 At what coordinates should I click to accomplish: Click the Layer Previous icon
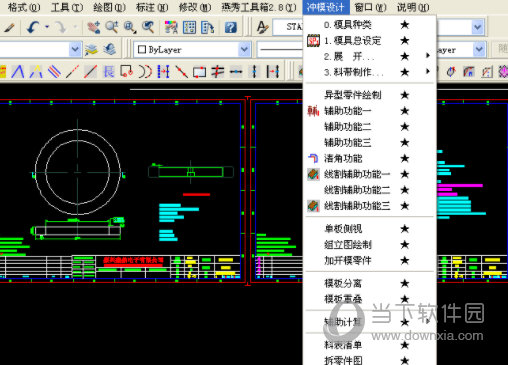109,50
